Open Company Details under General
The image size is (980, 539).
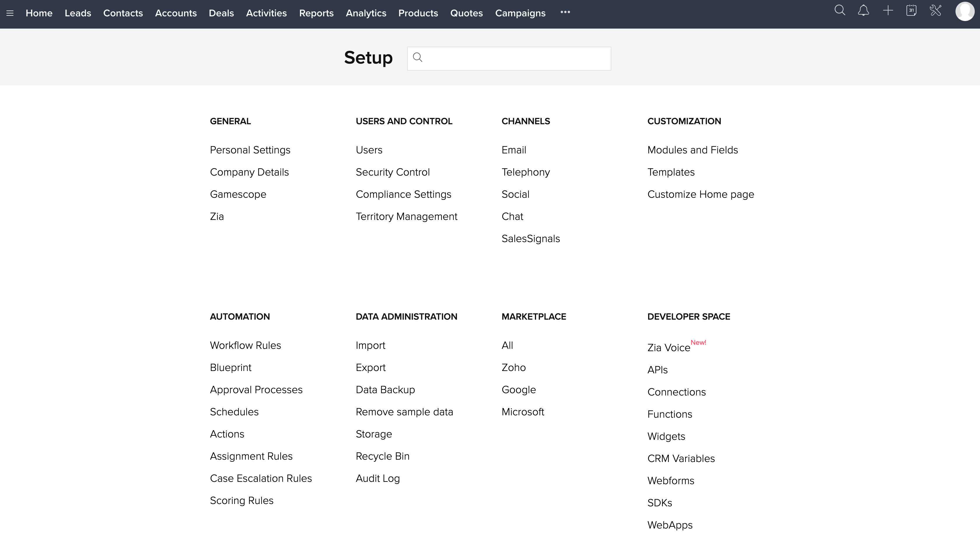pos(249,172)
